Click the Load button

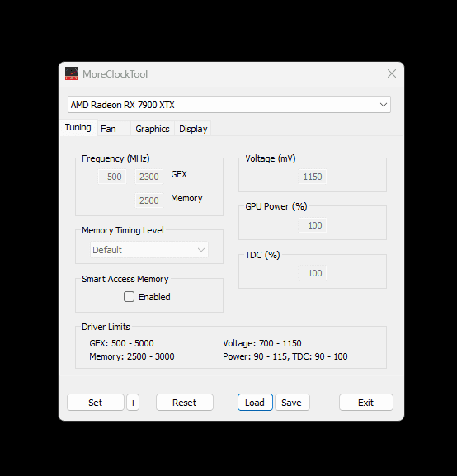click(x=255, y=403)
